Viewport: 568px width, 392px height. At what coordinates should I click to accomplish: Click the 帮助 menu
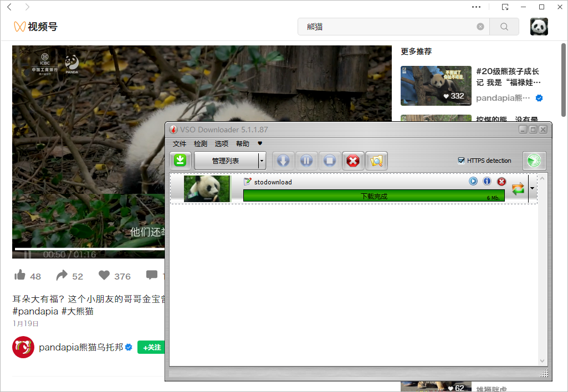[x=243, y=144]
